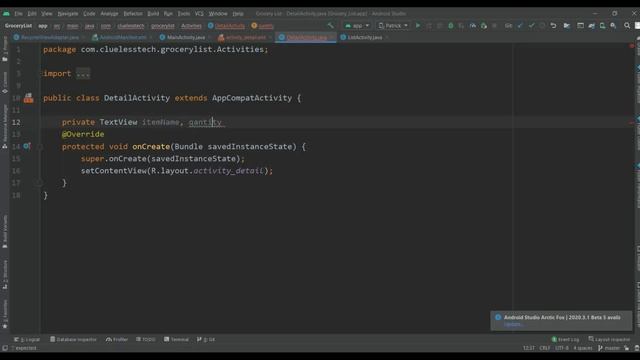Click the tool window quick access icon
This screenshot has width=640, height=360.
click(5, 348)
